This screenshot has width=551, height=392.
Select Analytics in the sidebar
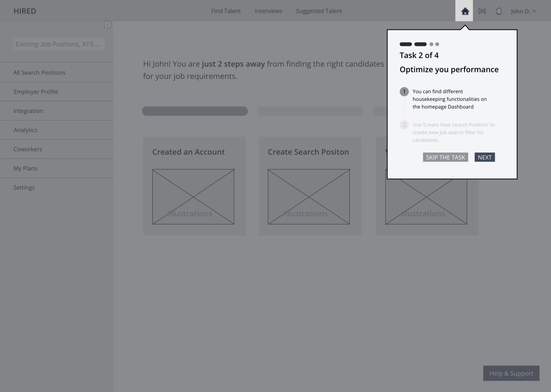25,130
